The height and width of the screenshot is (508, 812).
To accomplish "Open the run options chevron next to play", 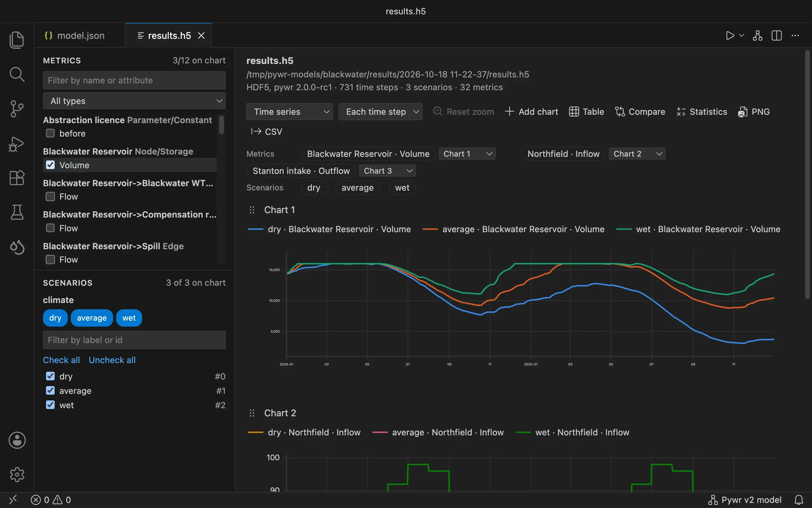I will click(742, 35).
